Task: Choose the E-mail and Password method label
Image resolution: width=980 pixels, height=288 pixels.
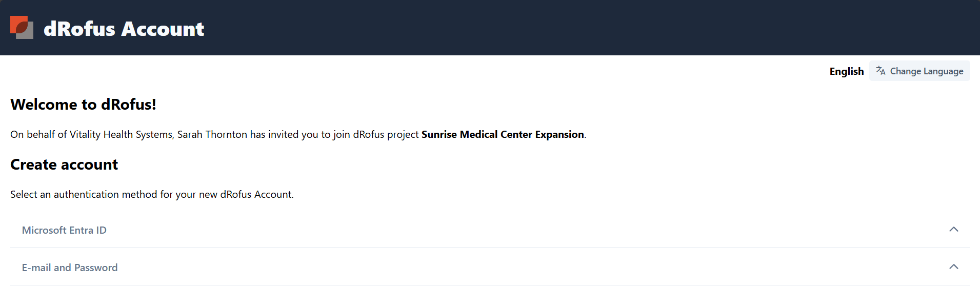Action: tap(70, 268)
